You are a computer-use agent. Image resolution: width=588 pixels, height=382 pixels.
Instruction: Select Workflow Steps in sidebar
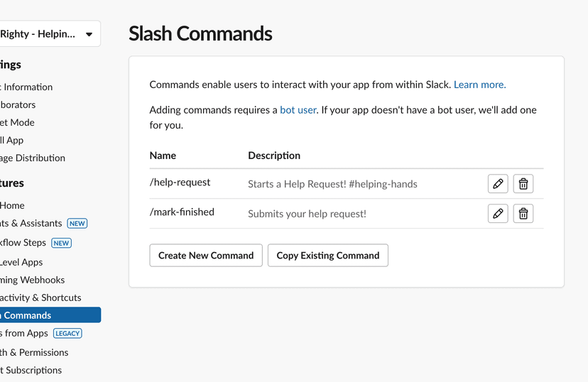25,243
